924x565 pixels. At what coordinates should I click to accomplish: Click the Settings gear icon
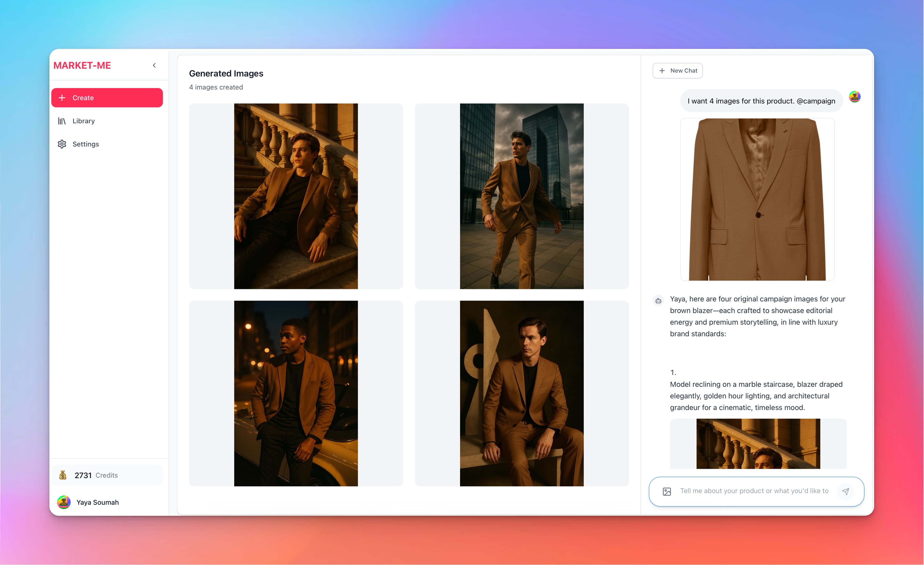[62, 144]
